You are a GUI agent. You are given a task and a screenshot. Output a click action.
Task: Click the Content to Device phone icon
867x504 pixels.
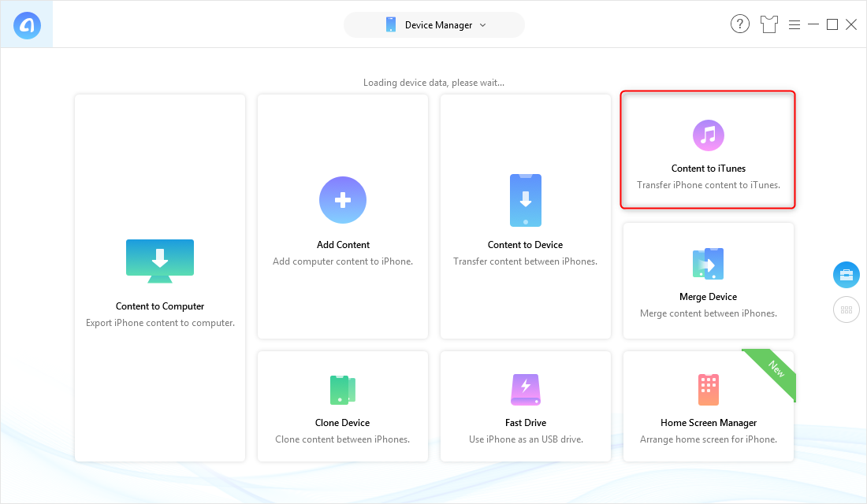click(x=525, y=200)
